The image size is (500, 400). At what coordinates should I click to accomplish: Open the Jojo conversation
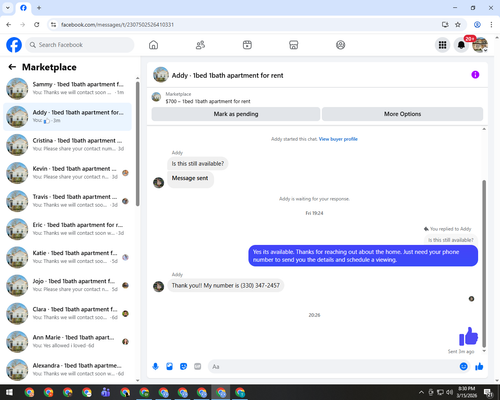coord(67,285)
